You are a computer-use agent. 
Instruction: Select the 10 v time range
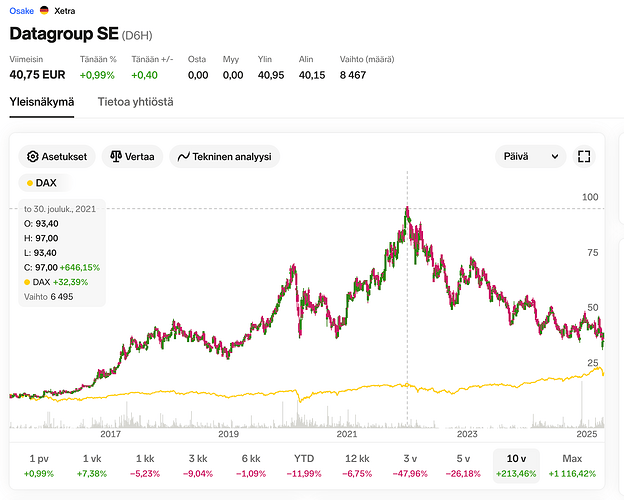pyautogui.click(x=518, y=465)
